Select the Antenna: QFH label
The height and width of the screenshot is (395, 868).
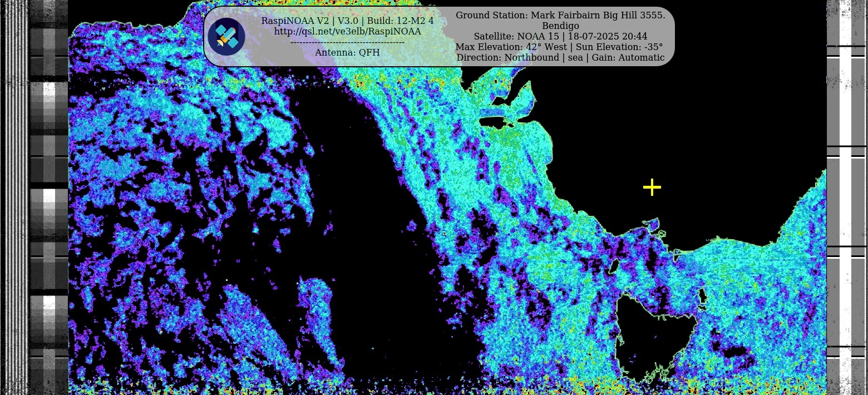coord(347,53)
